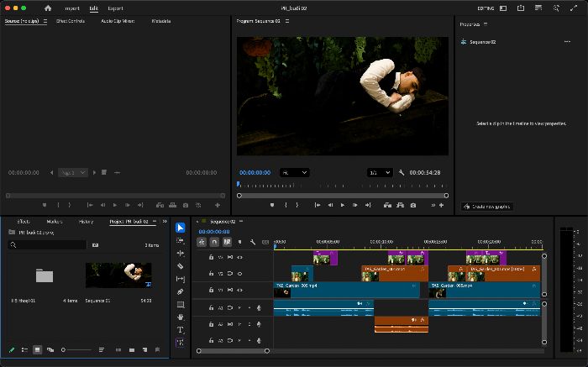Open Program monitor settings wrench
Screen dimensions: 588x367
(x=402, y=172)
